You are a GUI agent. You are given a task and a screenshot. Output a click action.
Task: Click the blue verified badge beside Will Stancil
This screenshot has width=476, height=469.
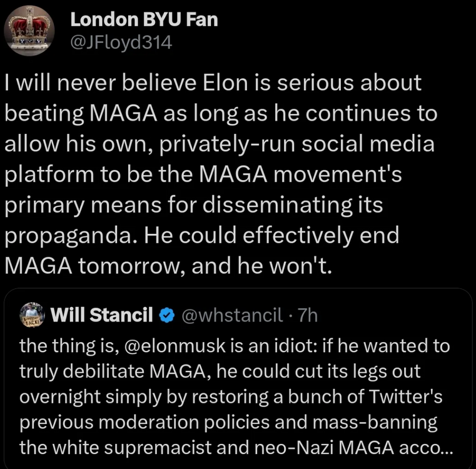167,316
